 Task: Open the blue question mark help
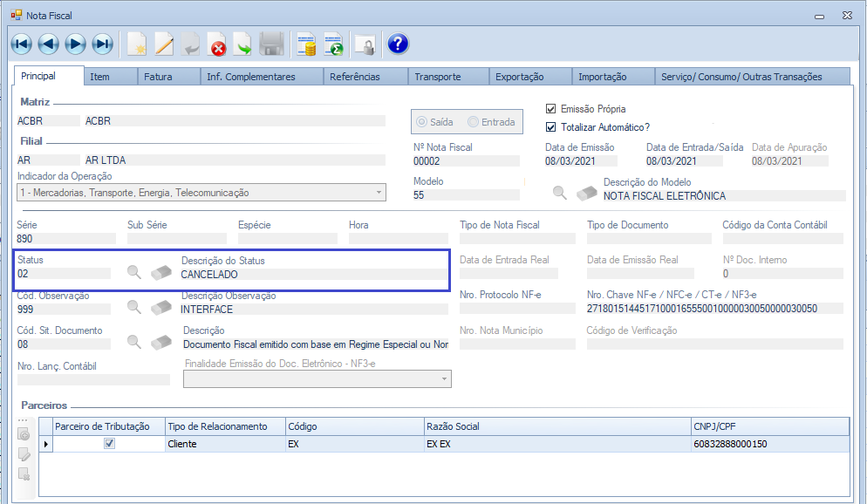[398, 44]
